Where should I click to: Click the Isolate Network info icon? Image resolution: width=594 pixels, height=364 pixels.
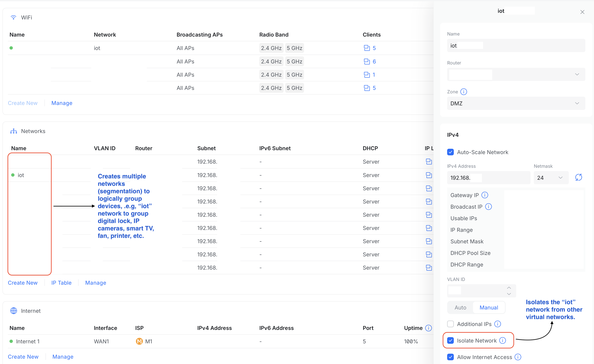[x=503, y=340]
